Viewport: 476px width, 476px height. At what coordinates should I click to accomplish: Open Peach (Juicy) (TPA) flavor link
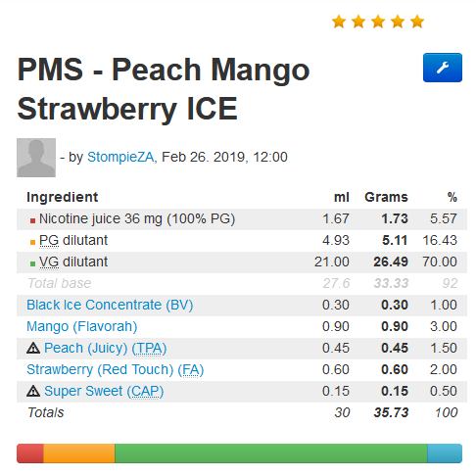pos(105,348)
